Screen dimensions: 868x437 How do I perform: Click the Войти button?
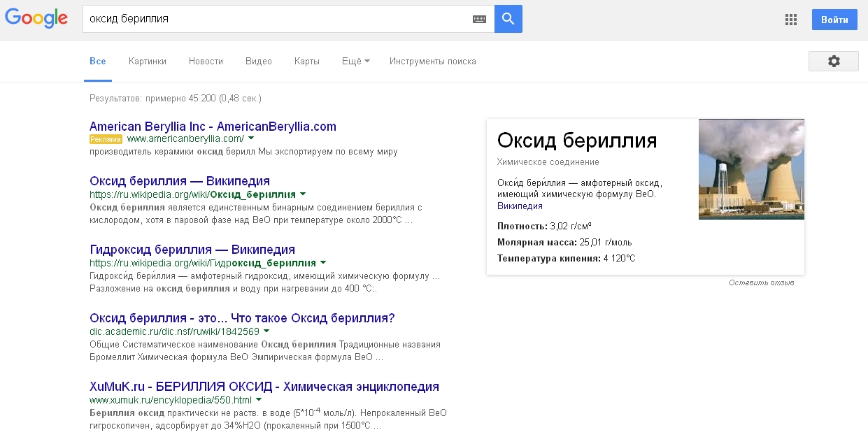[834, 19]
